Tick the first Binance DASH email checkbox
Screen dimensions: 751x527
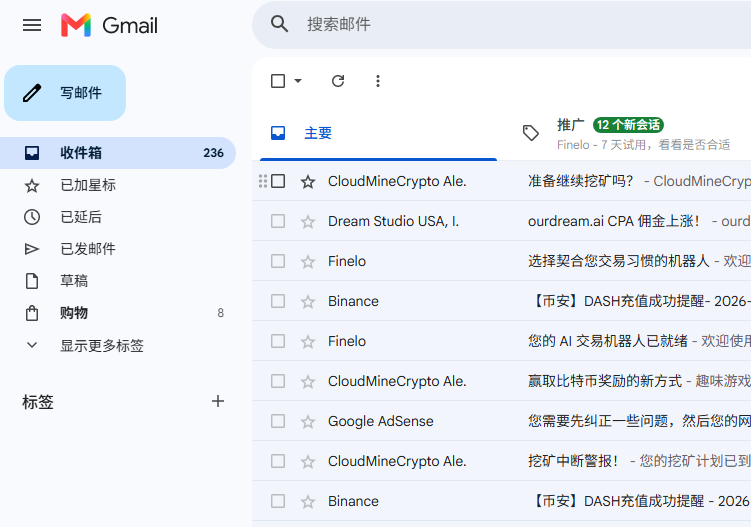tap(278, 301)
